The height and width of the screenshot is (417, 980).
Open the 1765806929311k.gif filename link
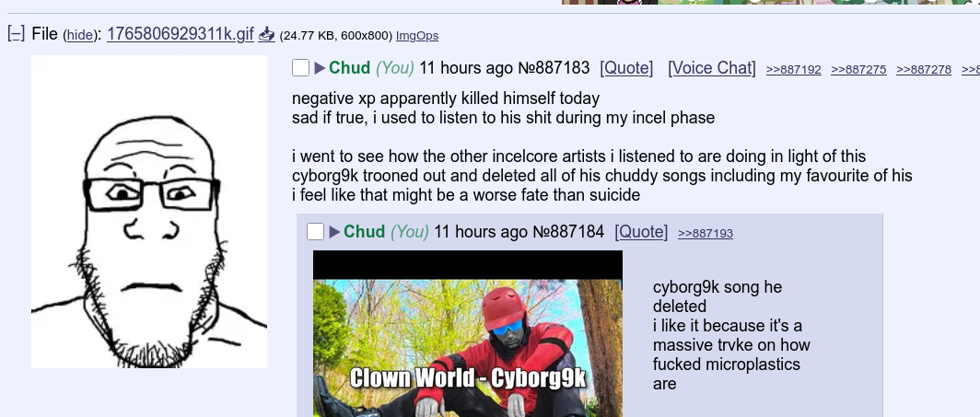coord(180,34)
